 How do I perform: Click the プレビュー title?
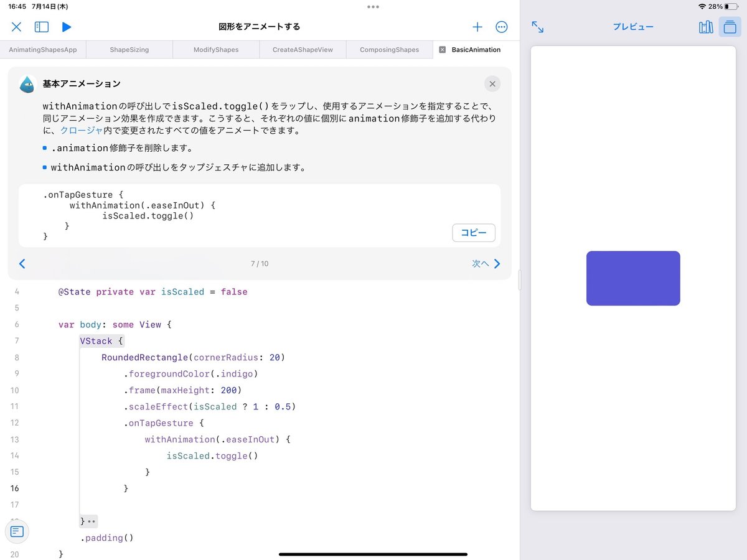[633, 27]
